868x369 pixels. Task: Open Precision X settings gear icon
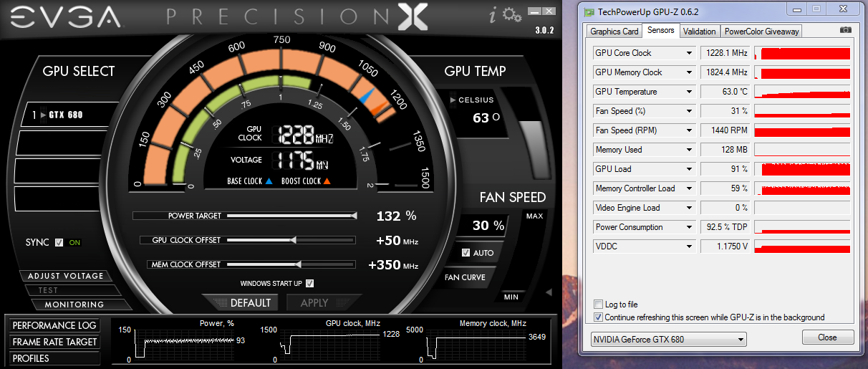click(x=512, y=14)
